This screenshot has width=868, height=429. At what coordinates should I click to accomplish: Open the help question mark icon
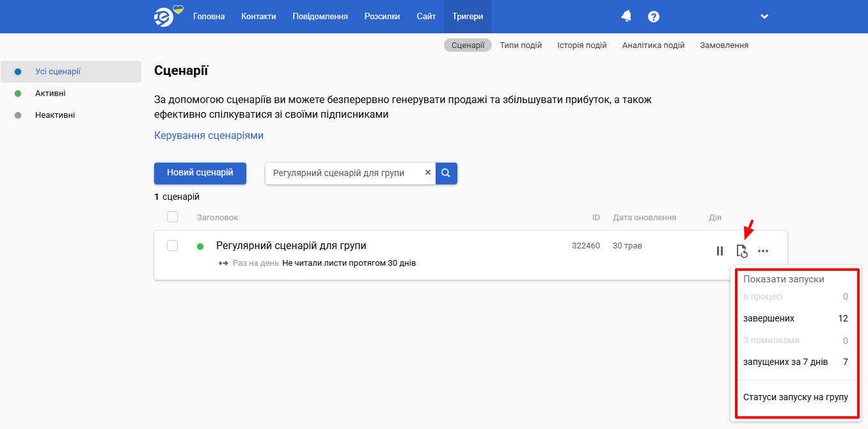tap(653, 17)
